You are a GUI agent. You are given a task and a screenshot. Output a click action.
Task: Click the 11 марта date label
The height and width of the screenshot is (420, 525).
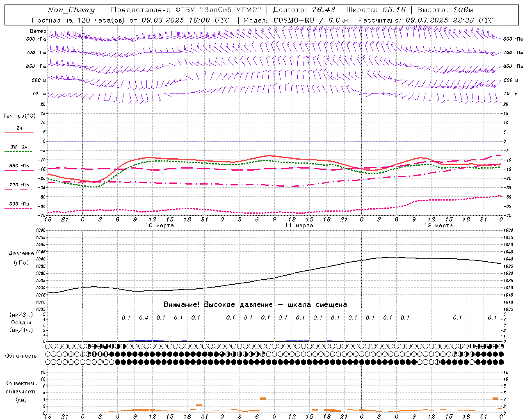(299, 226)
